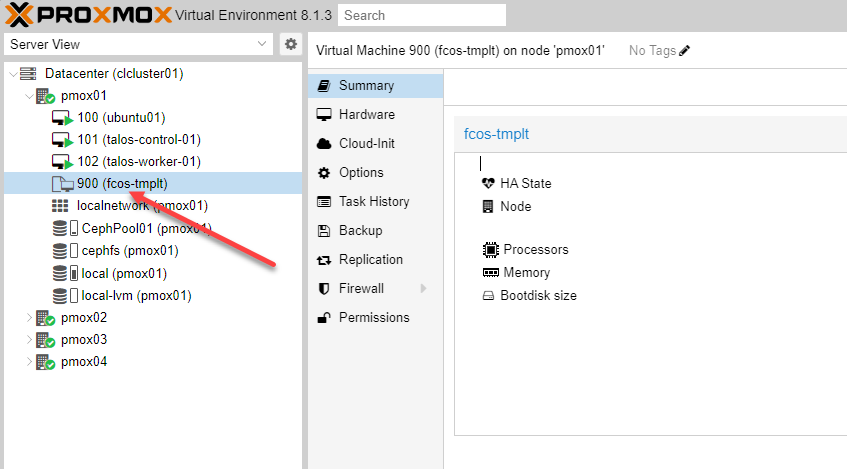Click the Datacenter icon in tree
Viewport: 847px width, 469px height.
[x=28, y=74]
